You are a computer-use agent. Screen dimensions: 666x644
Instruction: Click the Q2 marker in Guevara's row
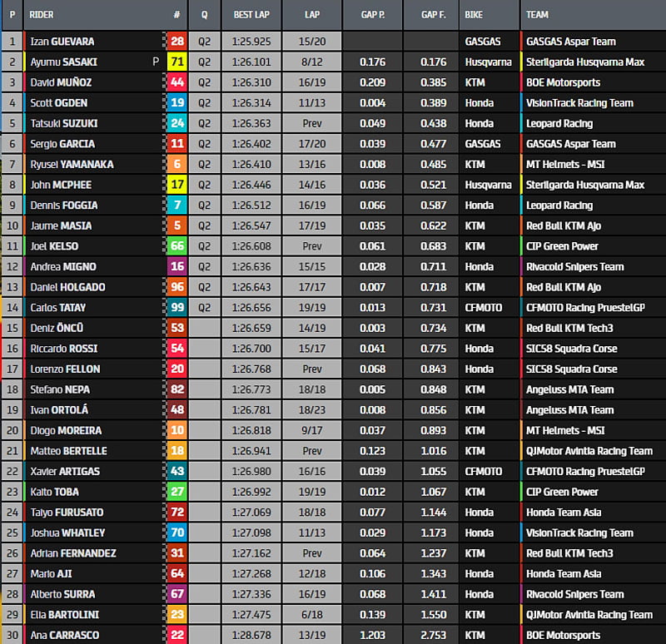[204, 41]
